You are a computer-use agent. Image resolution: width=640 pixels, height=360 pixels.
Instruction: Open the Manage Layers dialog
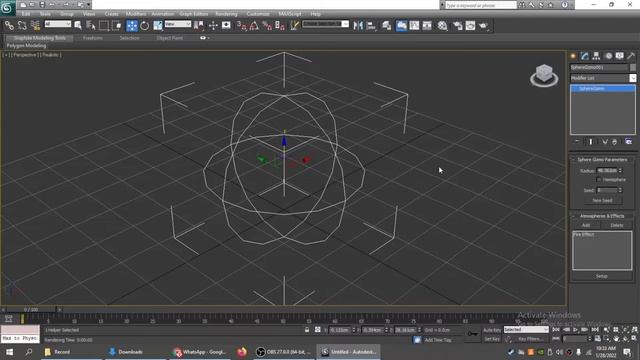tap(387, 26)
